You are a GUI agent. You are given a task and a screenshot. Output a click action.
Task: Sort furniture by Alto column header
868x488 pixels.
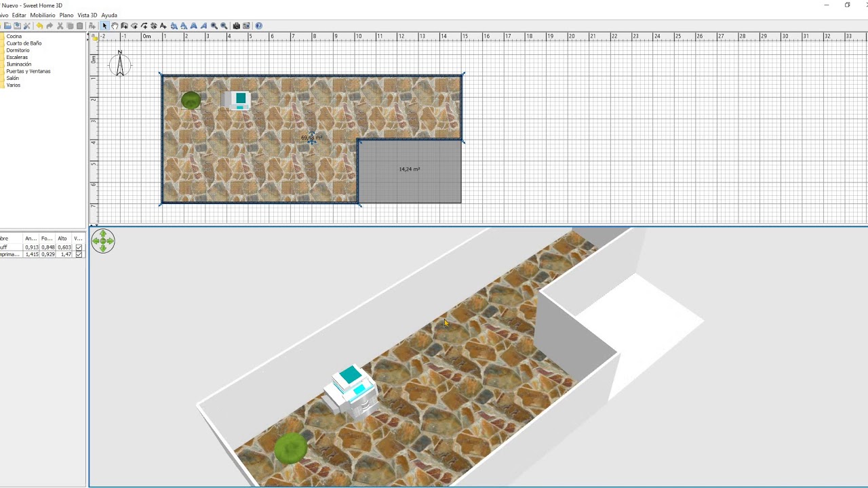(62, 239)
